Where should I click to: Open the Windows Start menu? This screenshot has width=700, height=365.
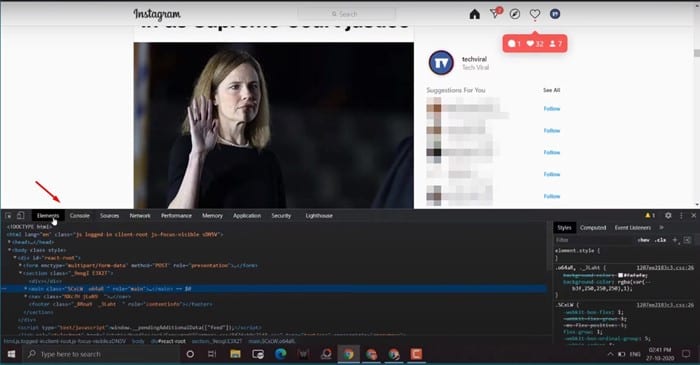tap(11, 354)
